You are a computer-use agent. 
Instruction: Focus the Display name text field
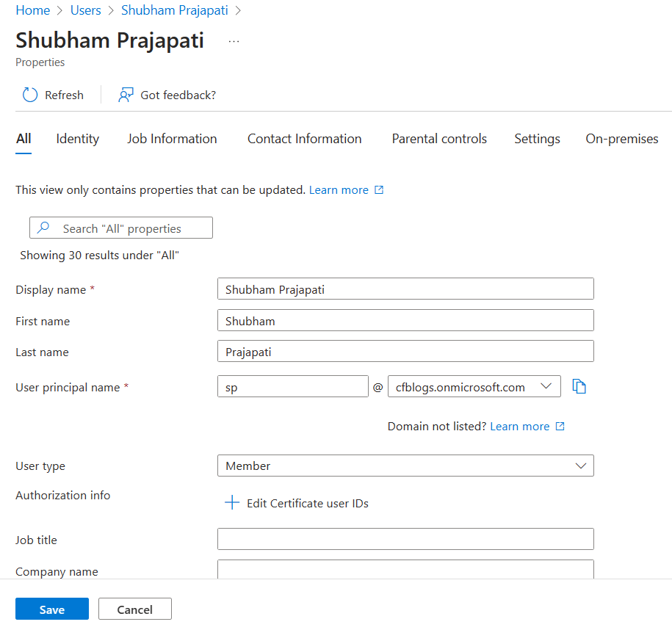coord(405,289)
